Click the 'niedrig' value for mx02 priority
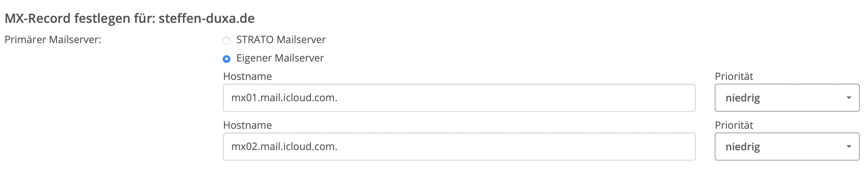This screenshot has width=868, height=170. (x=743, y=147)
